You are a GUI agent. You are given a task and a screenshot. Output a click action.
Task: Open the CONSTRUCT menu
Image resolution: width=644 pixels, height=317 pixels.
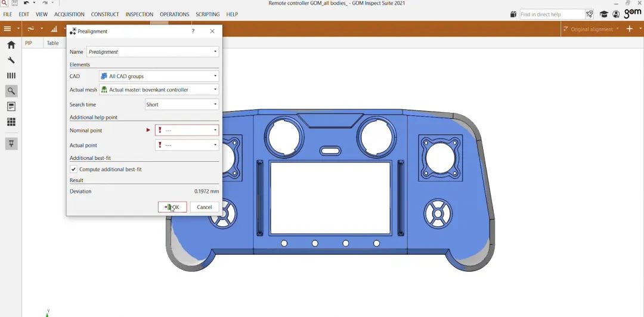[105, 14]
